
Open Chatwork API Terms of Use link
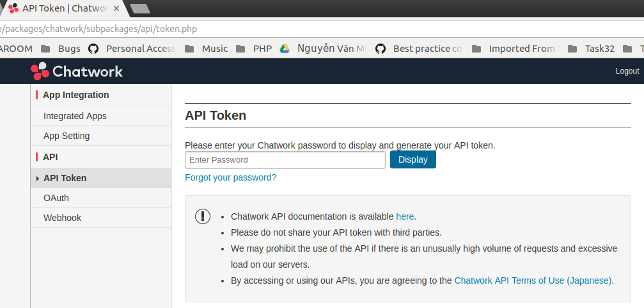(x=533, y=280)
